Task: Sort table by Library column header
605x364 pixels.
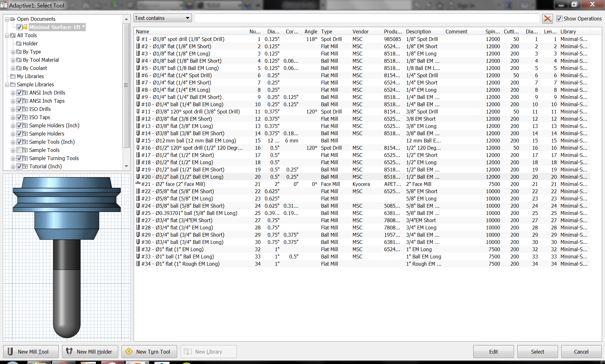Action: pyautogui.click(x=574, y=32)
